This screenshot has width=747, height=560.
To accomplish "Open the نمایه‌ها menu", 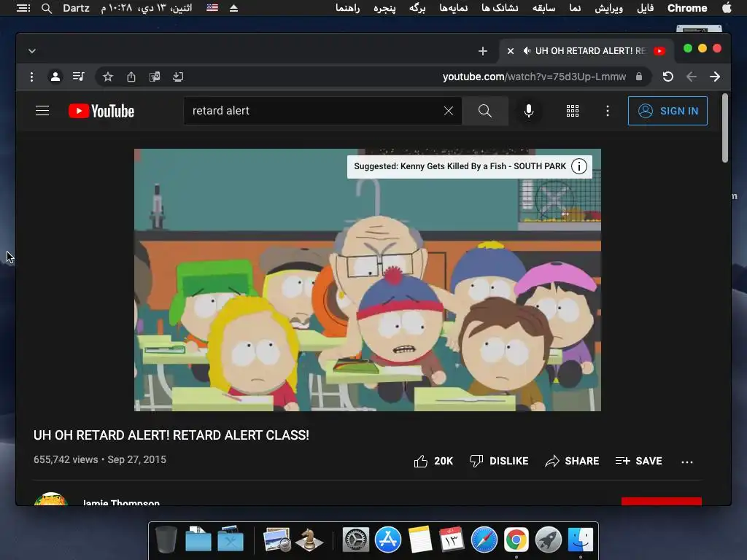I will click(x=453, y=8).
